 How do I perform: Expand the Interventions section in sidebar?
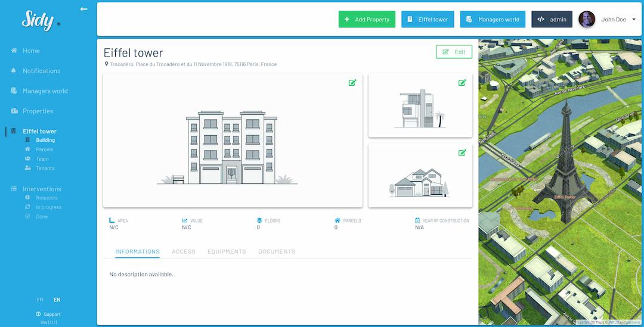pos(42,189)
